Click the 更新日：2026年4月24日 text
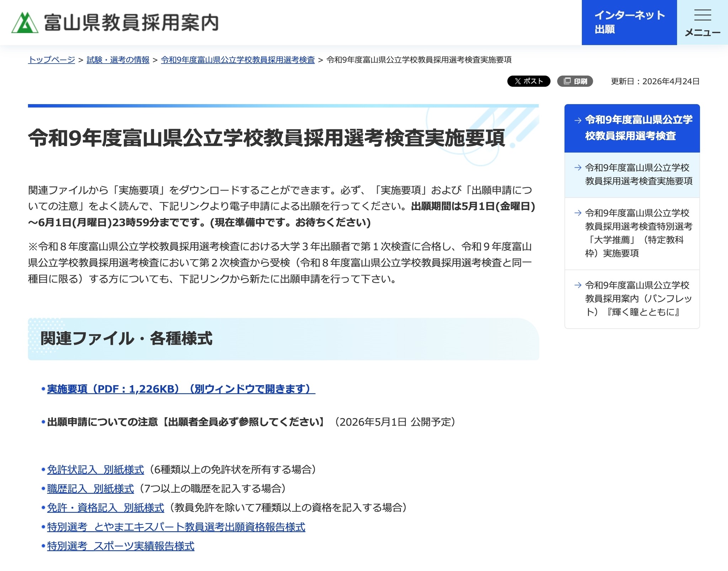Viewport: 728px width, 571px height. tap(655, 81)
